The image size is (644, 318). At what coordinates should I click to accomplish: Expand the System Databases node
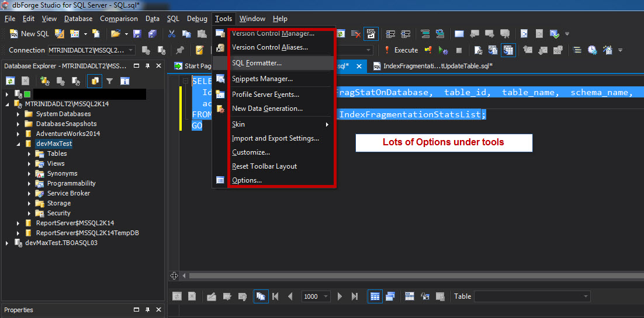tap(18, 114)
